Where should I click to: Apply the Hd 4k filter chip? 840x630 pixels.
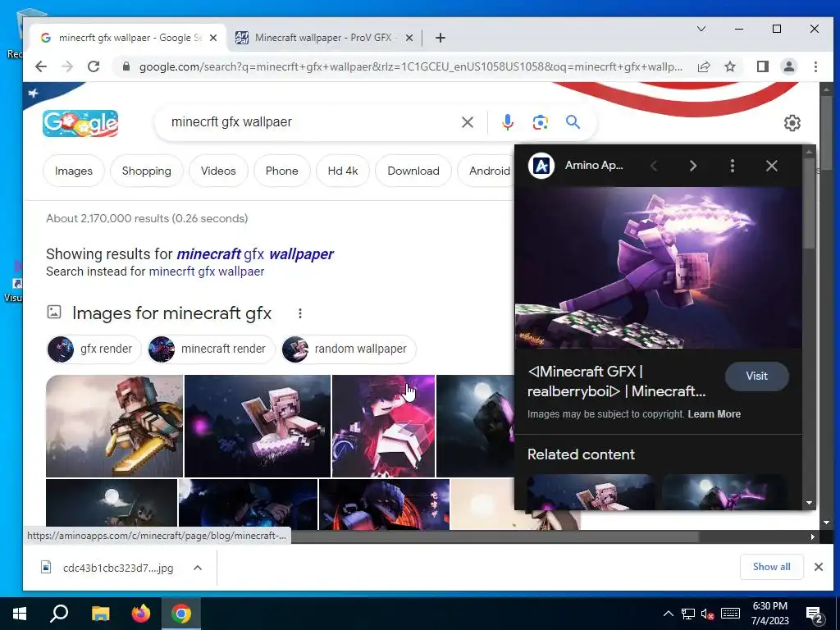click(x=343, y=171)
